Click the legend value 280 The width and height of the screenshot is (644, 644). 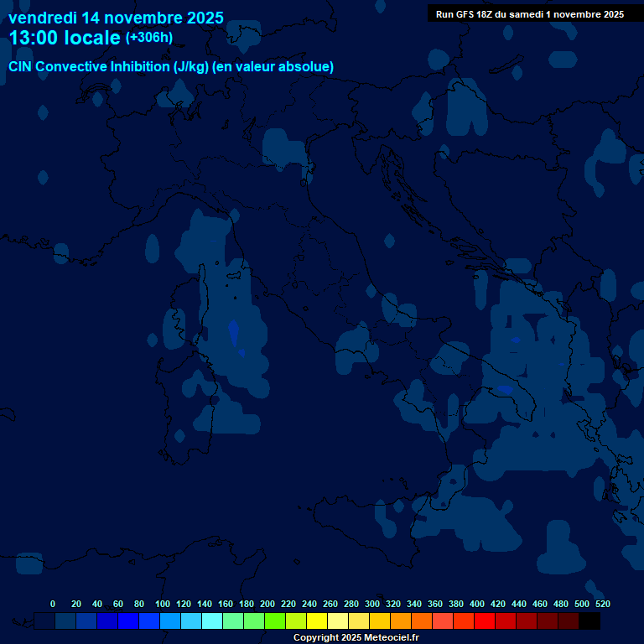point(351,604)
